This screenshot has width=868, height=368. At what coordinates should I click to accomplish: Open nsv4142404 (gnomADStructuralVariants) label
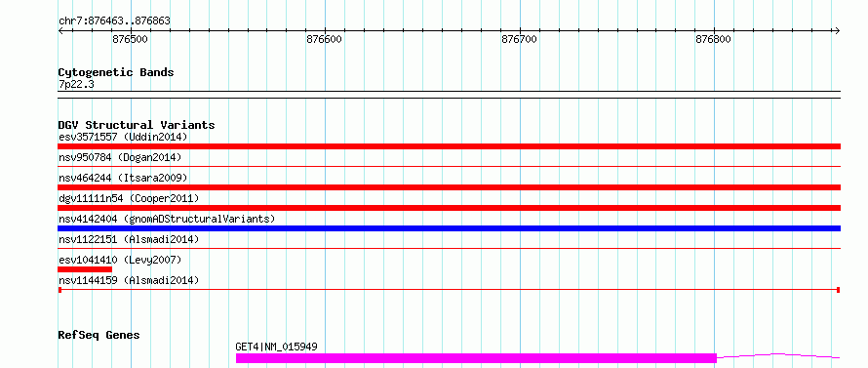[x=167, y=219]
